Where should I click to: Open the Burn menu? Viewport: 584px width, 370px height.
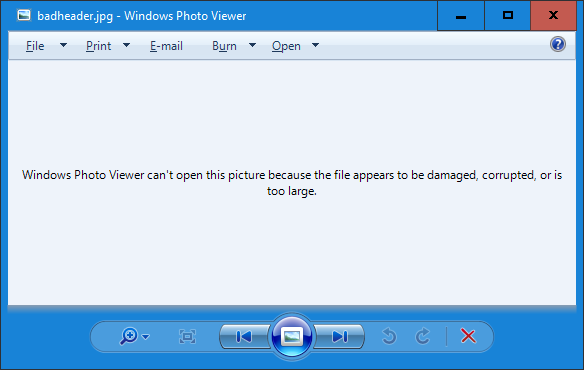pyautogui.click(x=224, y=46)
